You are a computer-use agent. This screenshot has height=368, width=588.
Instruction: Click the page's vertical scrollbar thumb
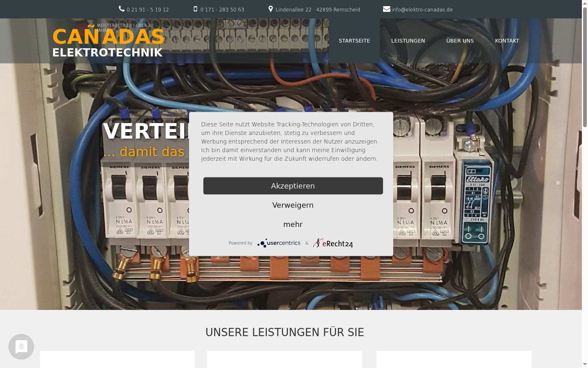pyautogui.click(x=585, y=67)
